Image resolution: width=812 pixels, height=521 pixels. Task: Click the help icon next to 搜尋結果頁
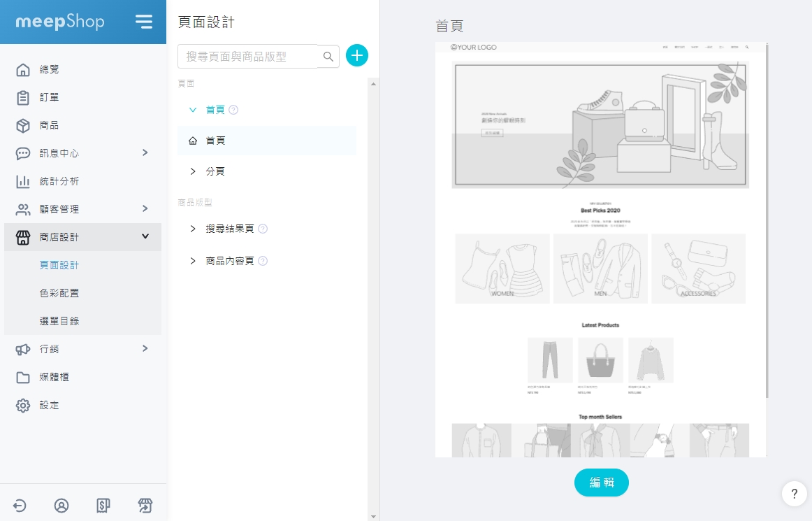263,229
